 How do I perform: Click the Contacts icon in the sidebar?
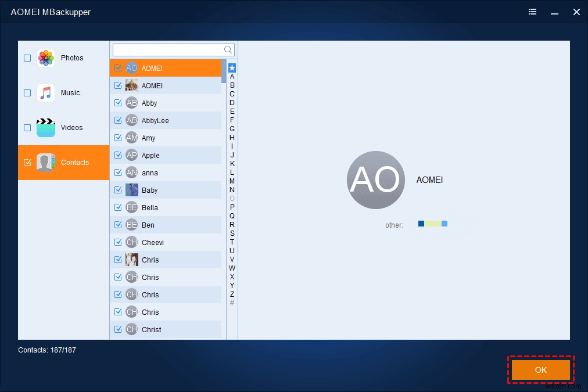[x=45, y=163]
